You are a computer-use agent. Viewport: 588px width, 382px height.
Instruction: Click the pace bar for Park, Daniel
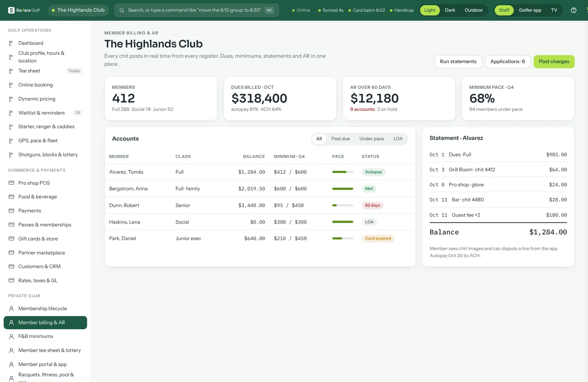point(342,238)
